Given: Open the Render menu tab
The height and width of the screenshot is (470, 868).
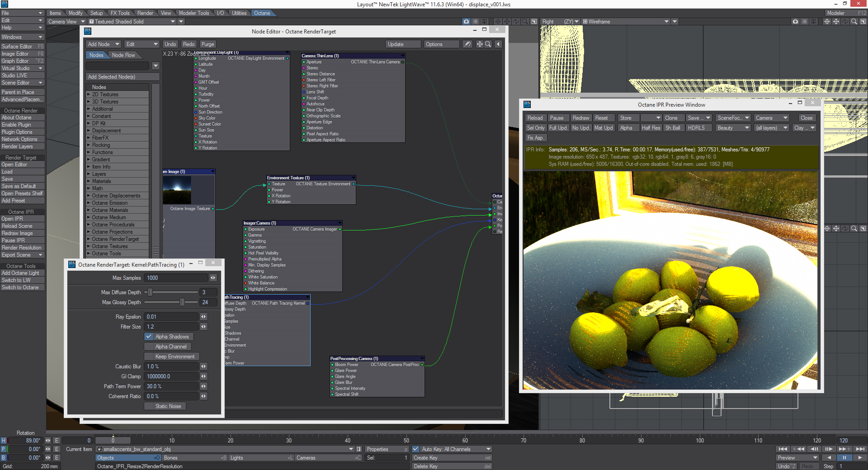Looking at the screenshot, I should tap(145, 13).
